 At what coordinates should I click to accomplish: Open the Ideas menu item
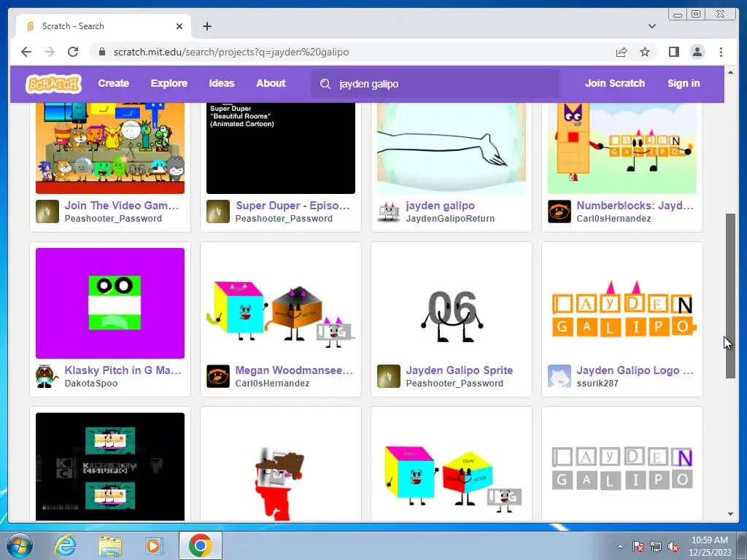click(222, 83)
